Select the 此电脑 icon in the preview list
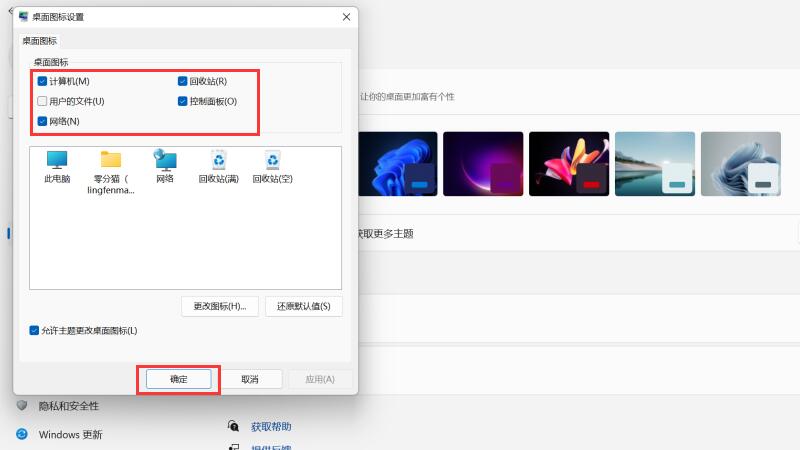The height and width of the screenshot is (450, 800). click(57, 167)
